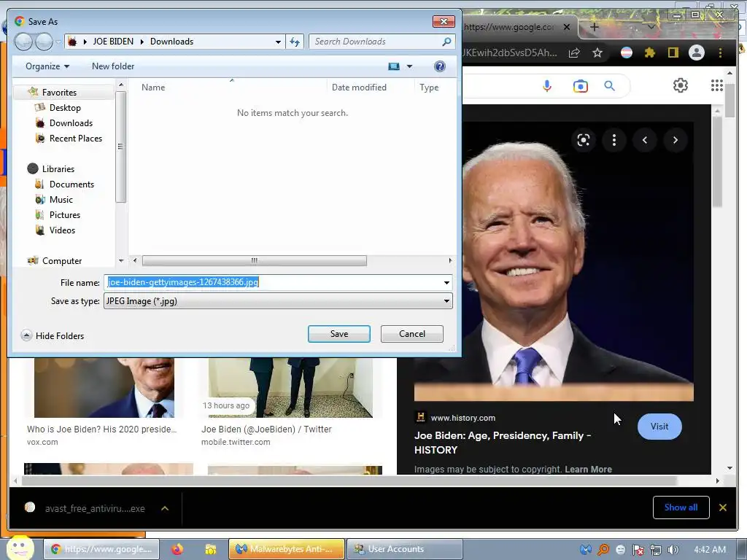Click the Visit button for history.com

[x=659, y=426]
